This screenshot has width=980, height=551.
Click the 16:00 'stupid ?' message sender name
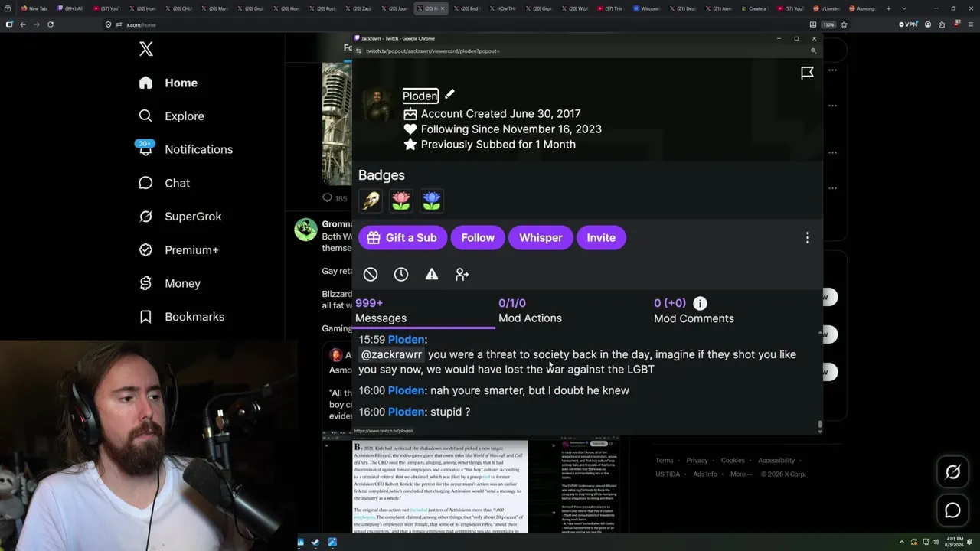406,412
